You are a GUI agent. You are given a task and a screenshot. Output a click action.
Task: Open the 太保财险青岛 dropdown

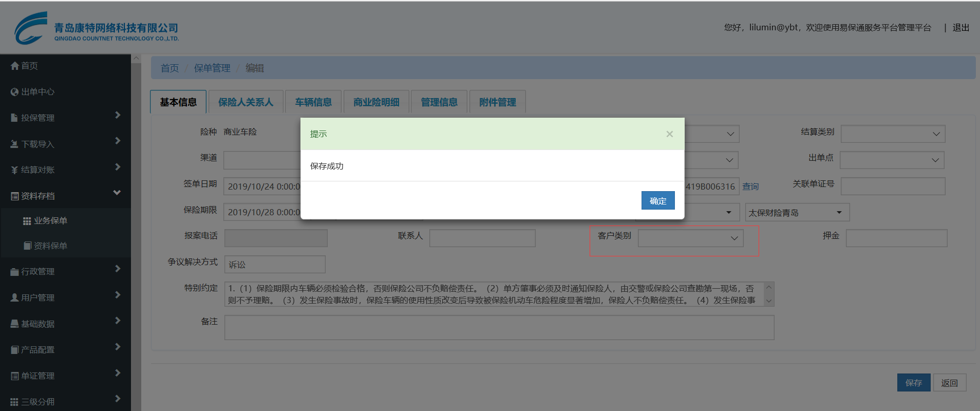point(797,212)
